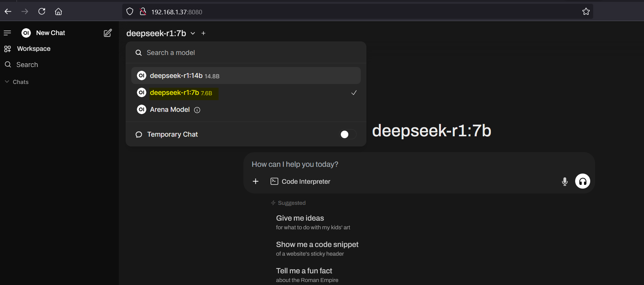
Task: Select the deepseek-r1:14b model
Action: click(x=246, y=76)
